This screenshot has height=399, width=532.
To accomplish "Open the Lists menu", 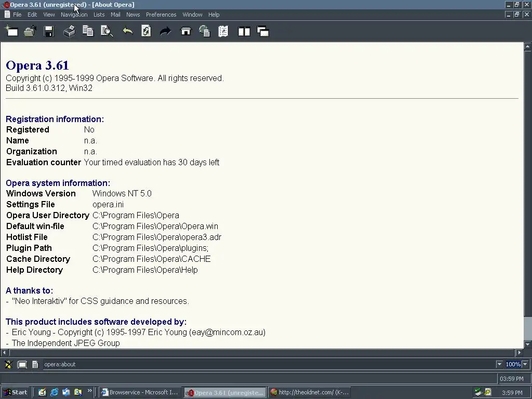I will (x=99, y=15).
